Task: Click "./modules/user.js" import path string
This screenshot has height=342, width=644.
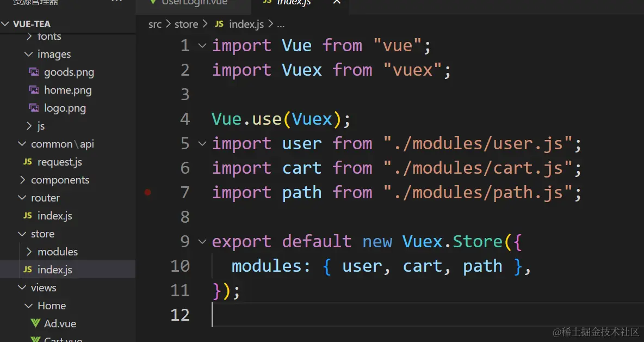Action: (478, 143)
